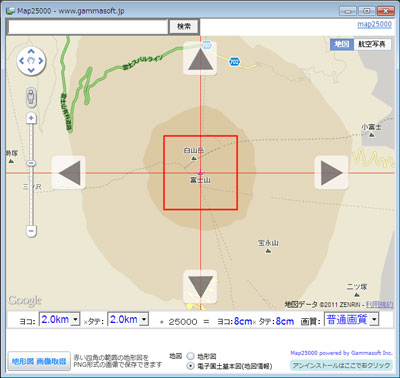The image size is (400, 378).
Task: Click the large right arrow on the map
Action: pos(331,173)
